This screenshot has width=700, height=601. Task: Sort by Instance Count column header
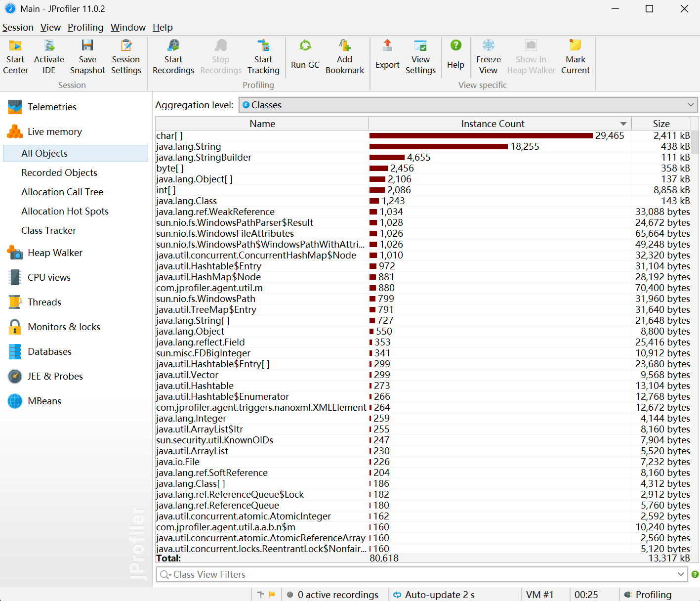(x=500, y=124)
